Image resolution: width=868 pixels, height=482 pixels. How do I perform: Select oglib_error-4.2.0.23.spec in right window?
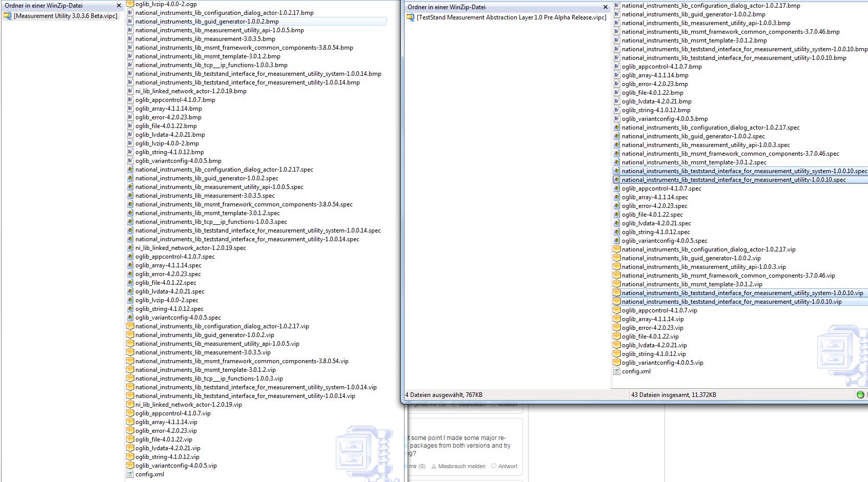coord(655,206)
